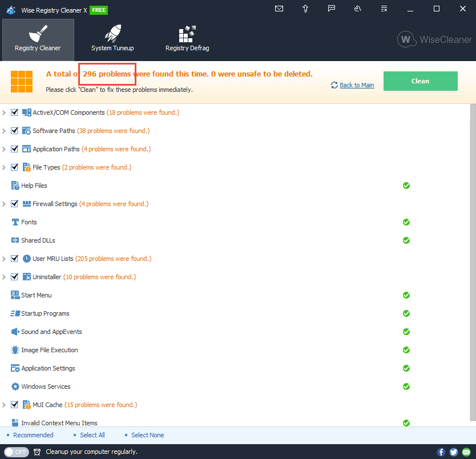Viewport: 476px width, 459px height.
Task: Click the Windows Services row label
Action: pyautogui.click(x=46, y=386)
